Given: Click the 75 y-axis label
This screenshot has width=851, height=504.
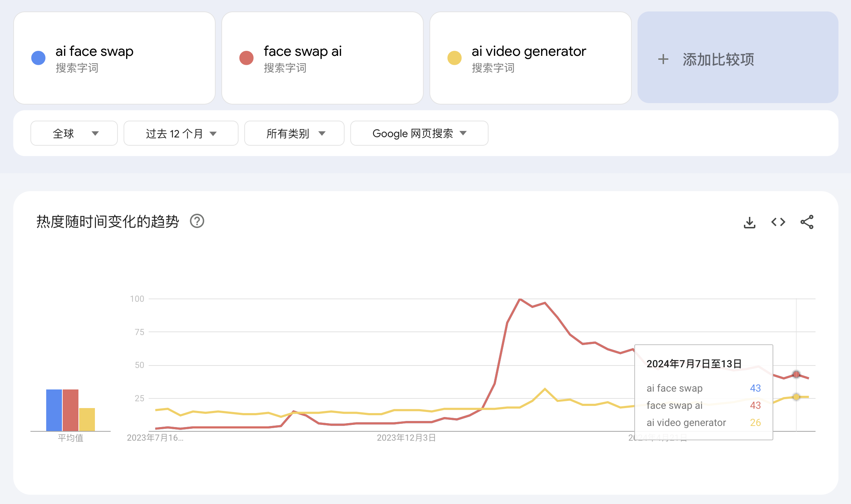Looking at the screenshot, I should coord(139,332).
